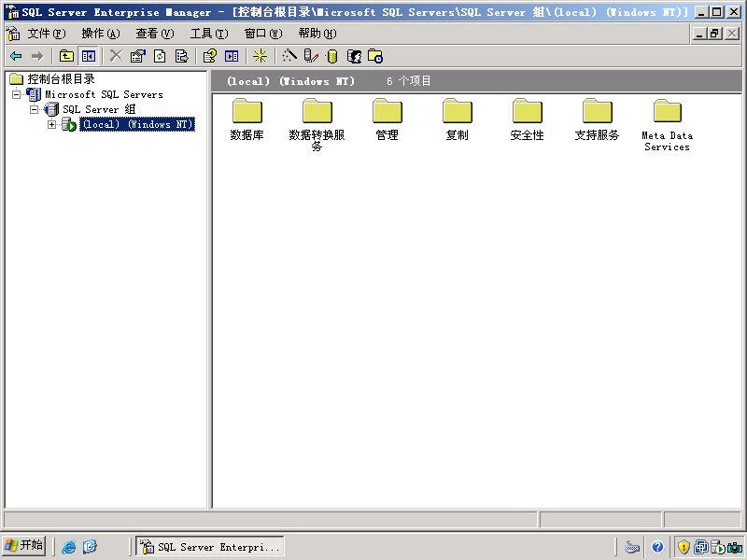
Task: Click the Refresh toolbar icon
Action: coord(160,56)
